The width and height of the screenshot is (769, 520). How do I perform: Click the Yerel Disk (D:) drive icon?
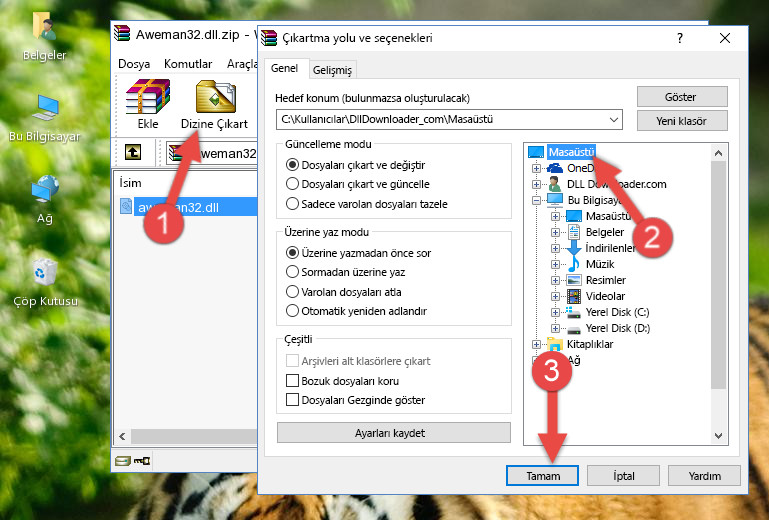(573, 329)
